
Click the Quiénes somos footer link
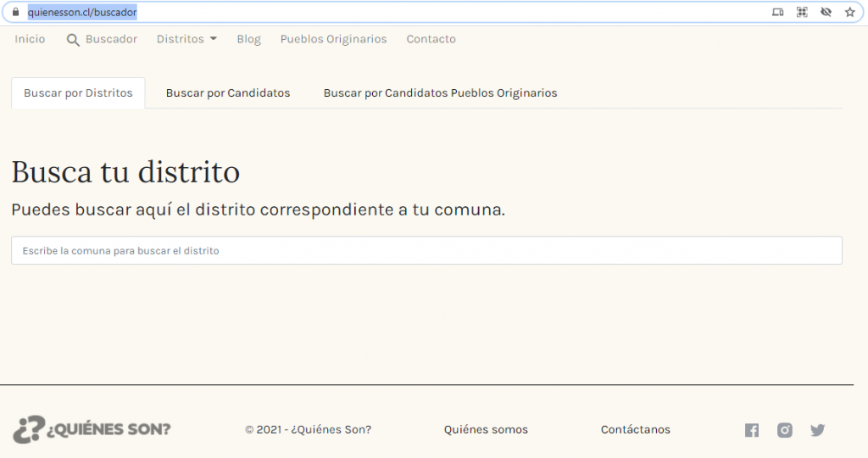click(486, 430)
